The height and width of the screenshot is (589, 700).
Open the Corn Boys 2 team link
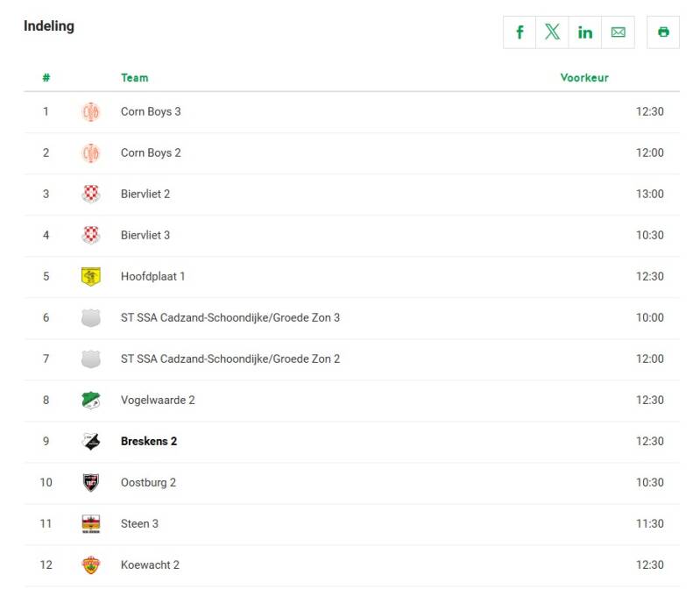[x=151, y=153]
